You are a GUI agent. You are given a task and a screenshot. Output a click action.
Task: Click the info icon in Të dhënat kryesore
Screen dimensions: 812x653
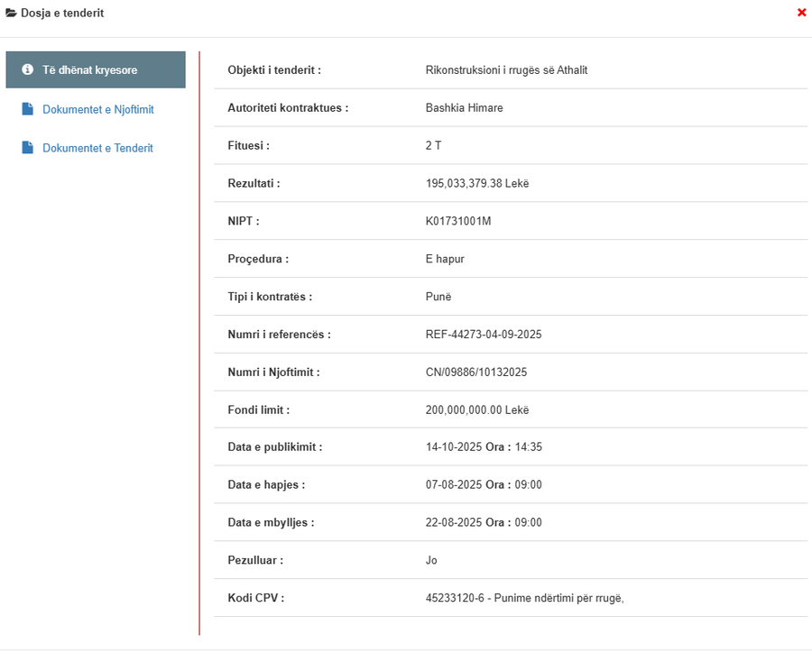pyautogui.click(x=28, y=70)
